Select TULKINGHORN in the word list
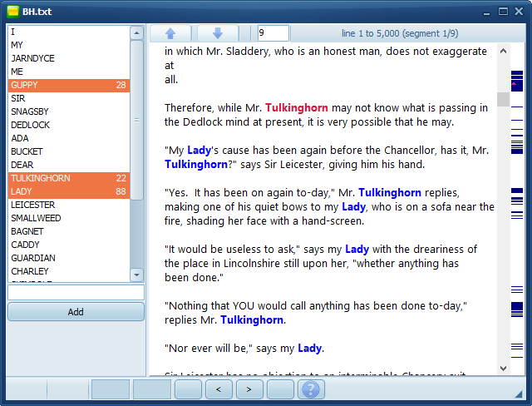Screen dimensions: 532x406 tap(69, 178)
